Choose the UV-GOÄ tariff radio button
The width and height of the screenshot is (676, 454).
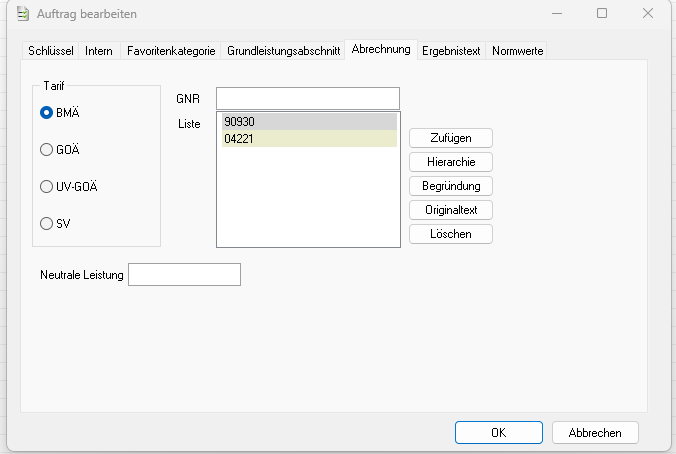46,187
